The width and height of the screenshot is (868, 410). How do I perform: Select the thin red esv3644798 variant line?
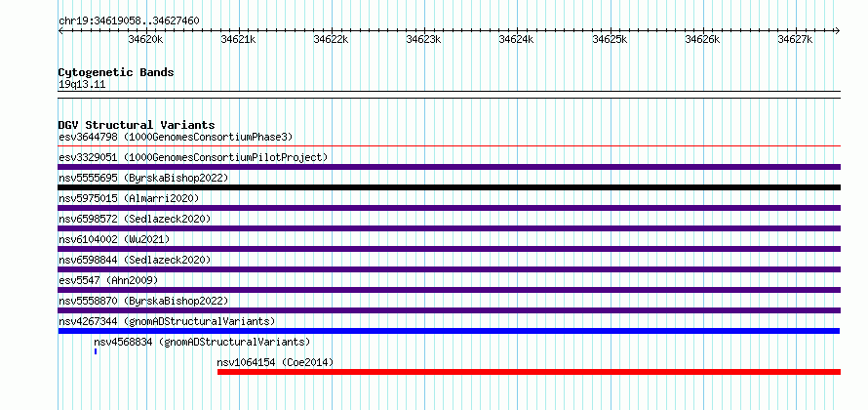tap(449, 146)
